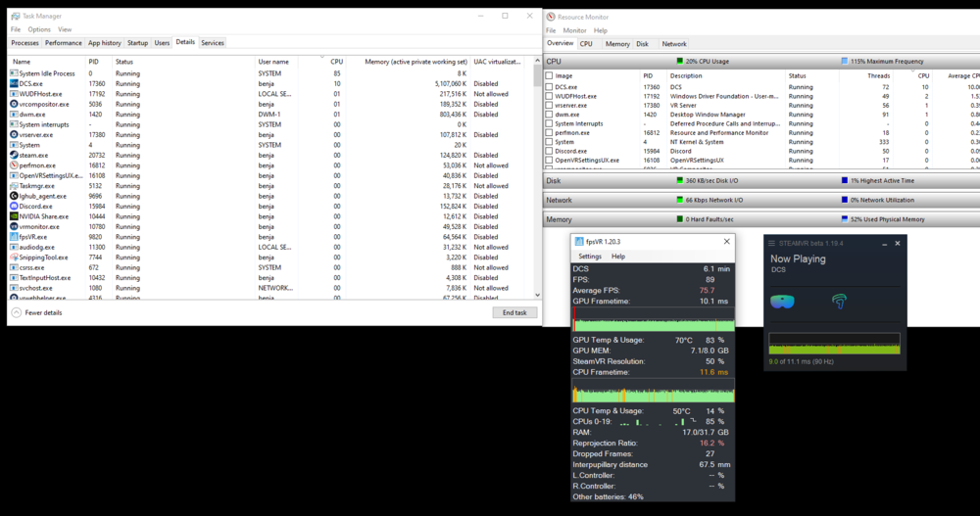Expand the Network section in Resource Monitor
Screen dimensions: 980x516
pyautogui.click(x=761, y=200)
